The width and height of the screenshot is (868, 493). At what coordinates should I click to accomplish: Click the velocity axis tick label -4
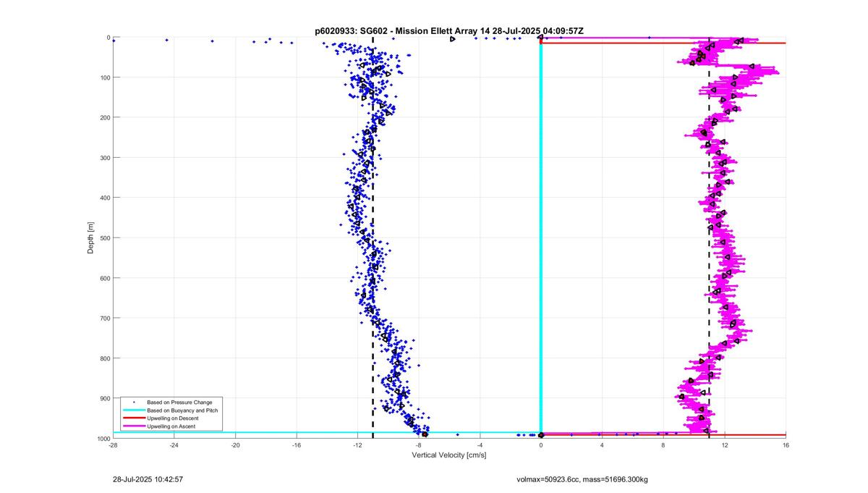pos(480,445)
